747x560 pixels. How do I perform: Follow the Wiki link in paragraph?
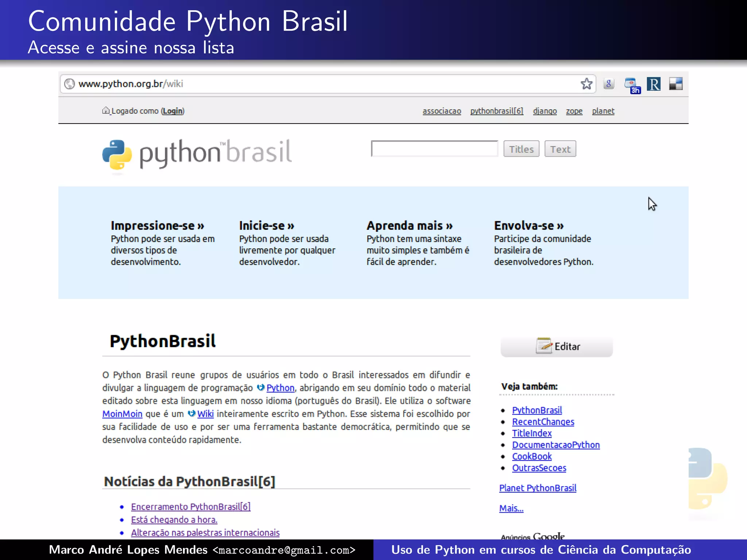pyautogui.click(x=205, y=414)
